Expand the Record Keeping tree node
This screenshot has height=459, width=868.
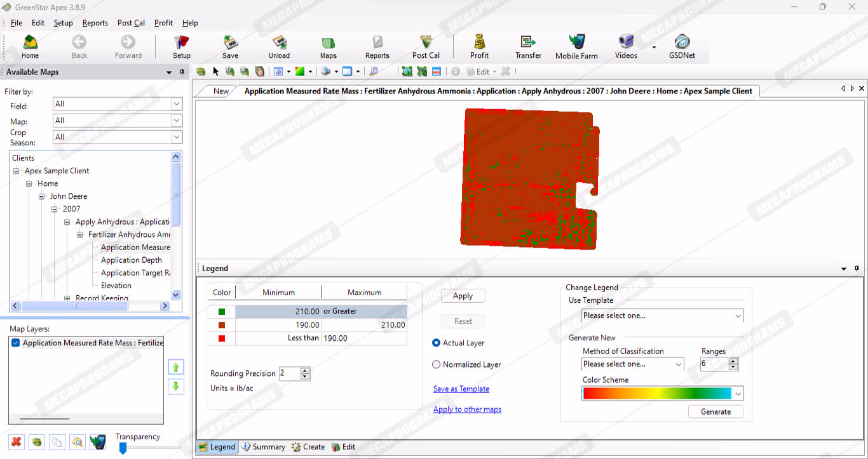click(67, 298)
